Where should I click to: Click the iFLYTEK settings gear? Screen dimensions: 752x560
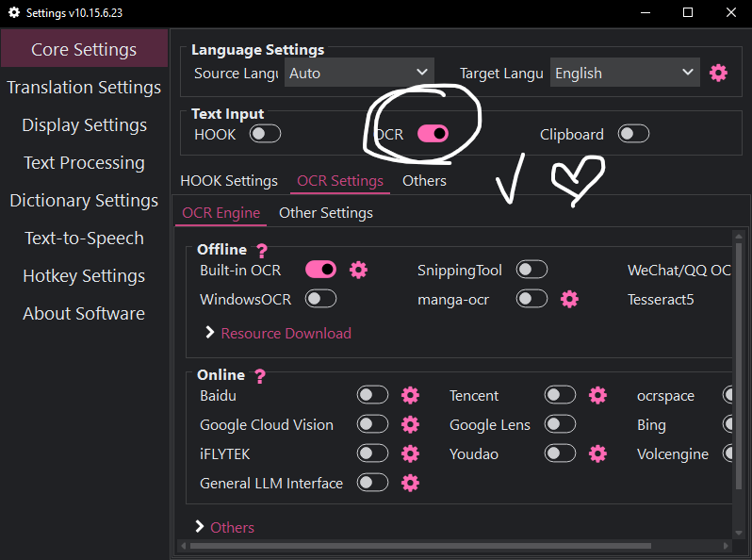coord(410,453)
